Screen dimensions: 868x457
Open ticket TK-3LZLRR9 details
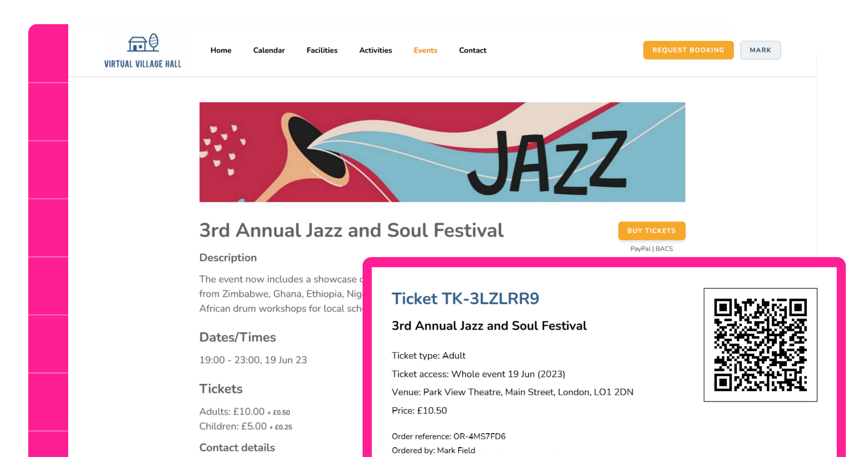(465, 298)
